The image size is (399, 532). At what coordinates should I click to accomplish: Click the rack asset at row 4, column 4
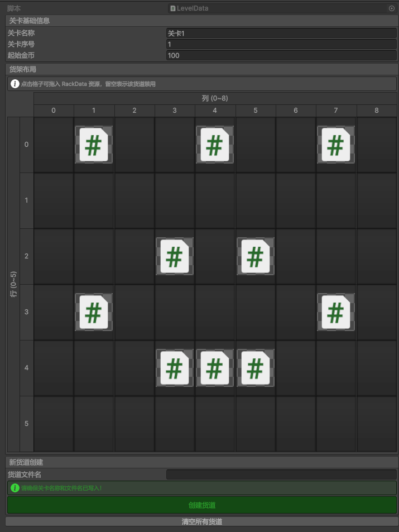(215, 368)
